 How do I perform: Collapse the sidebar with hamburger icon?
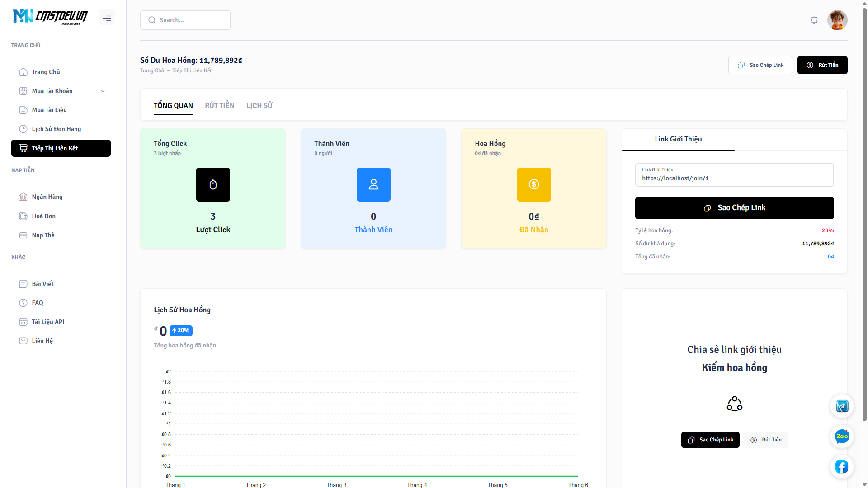pos(107,17)
